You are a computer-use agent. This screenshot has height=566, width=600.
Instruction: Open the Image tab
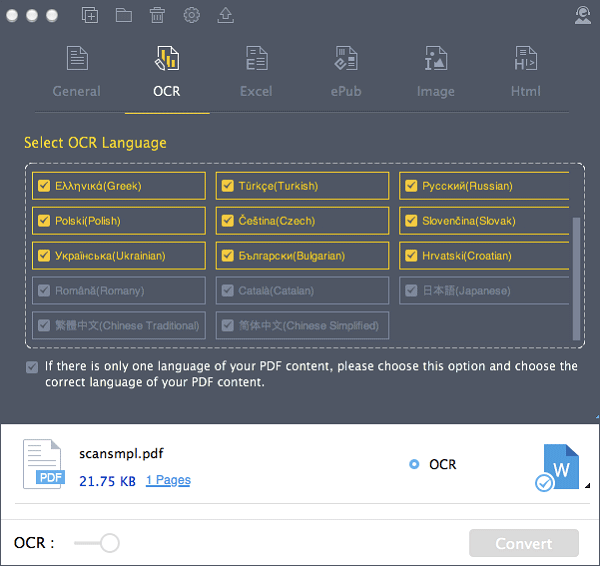click(x=435, y=91)
